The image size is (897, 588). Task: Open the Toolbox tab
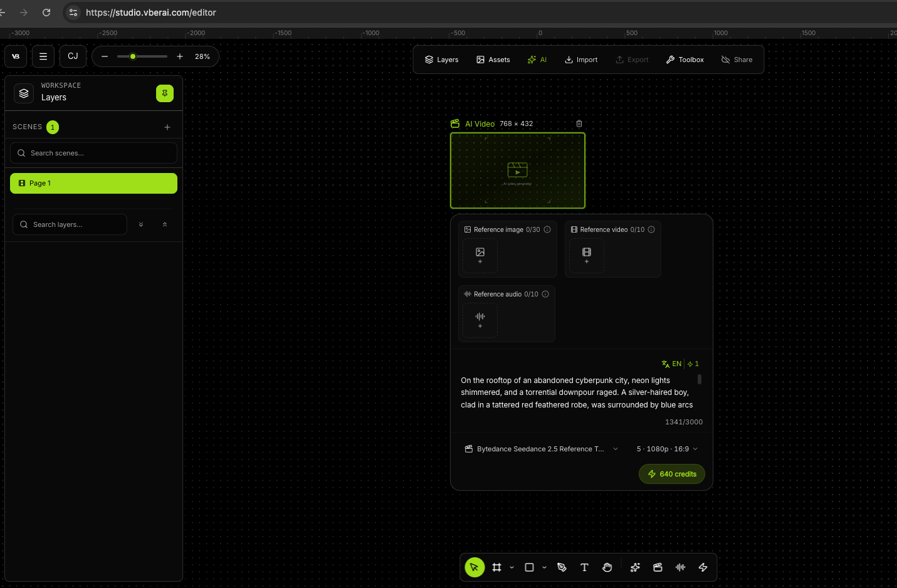(x=685, y=60)
